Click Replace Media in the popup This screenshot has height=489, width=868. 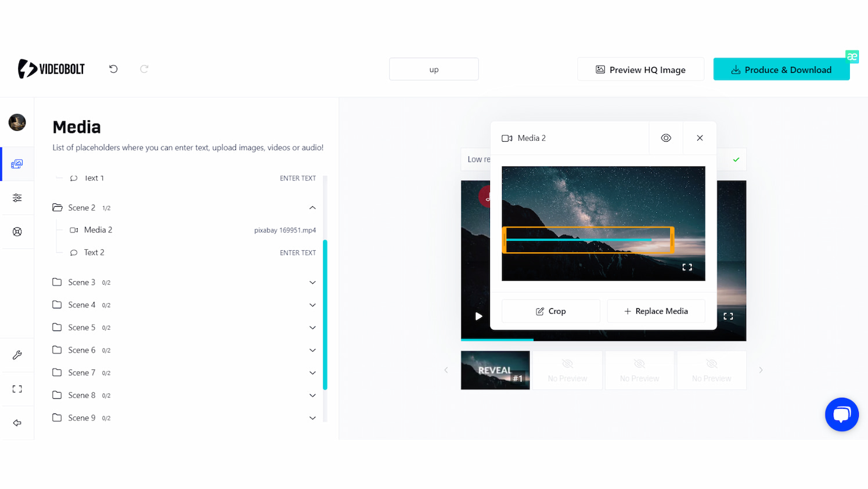tap(655, 311)
